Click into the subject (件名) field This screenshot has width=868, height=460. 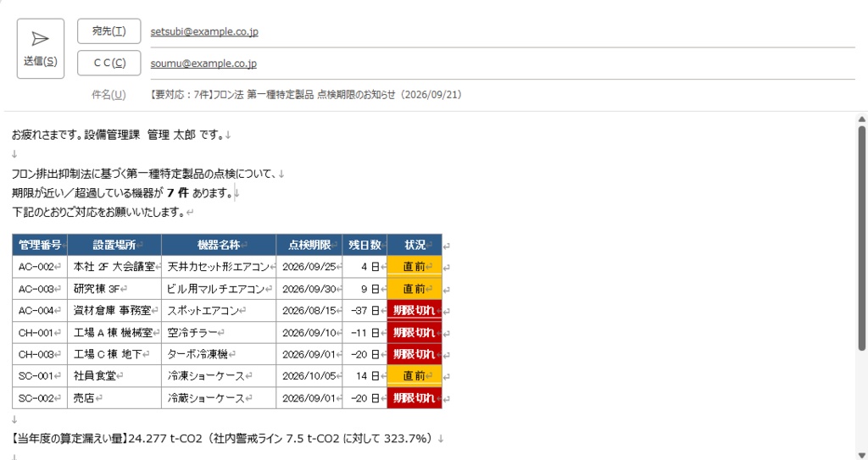coord(503,95)
